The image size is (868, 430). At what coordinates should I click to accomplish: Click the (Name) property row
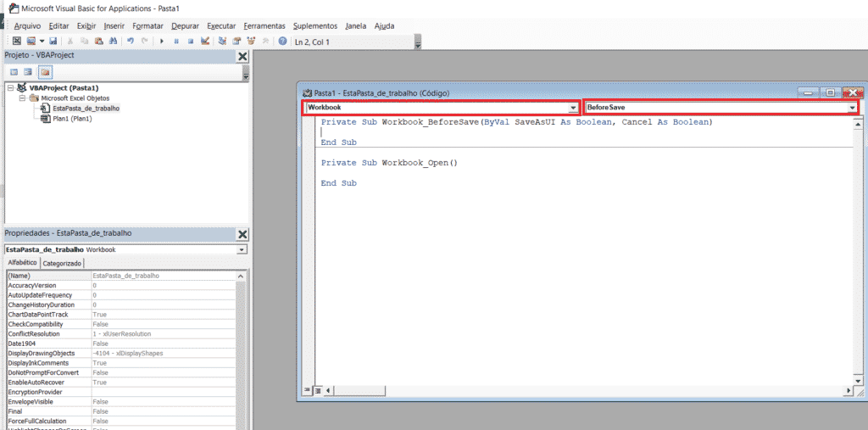pos(120,276)
